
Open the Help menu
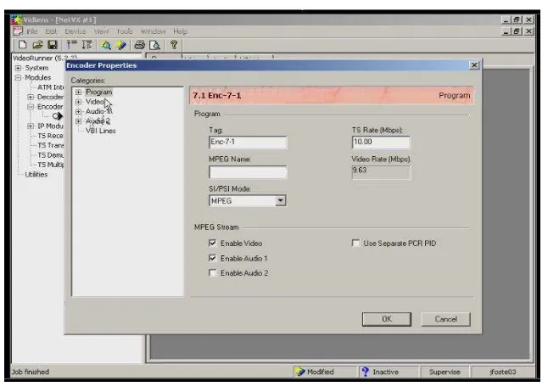coord(181,31)
